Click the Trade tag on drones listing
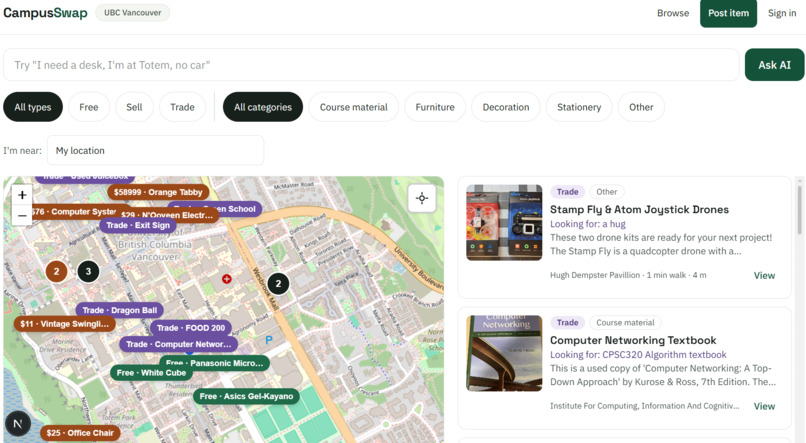The height and width of the screenshot is (443, 806). 567,192
